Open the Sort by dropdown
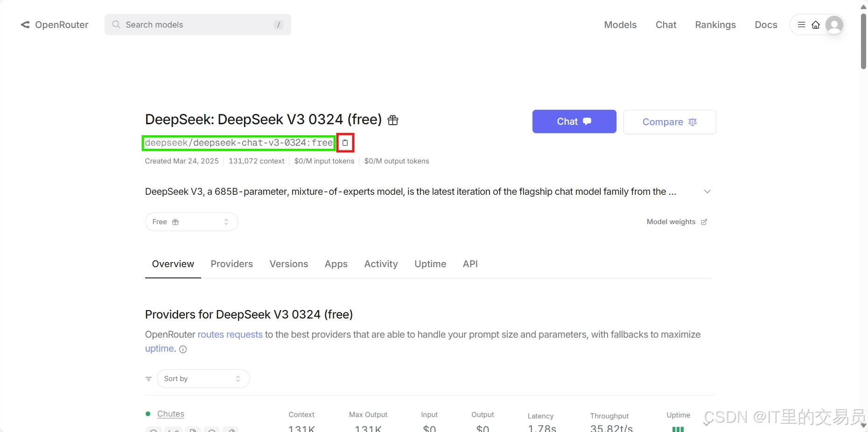 203,379
